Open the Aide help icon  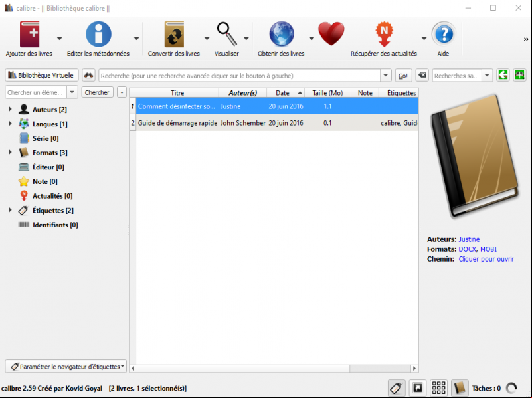tap(444, 34)
